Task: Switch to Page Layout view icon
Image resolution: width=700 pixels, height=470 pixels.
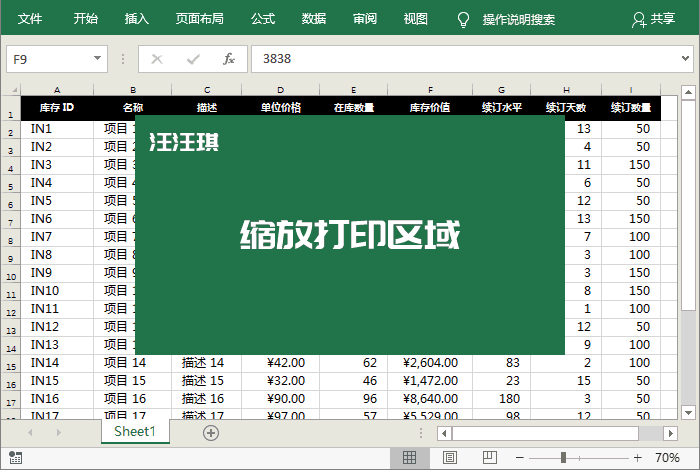Action: [x=450, y=458]
